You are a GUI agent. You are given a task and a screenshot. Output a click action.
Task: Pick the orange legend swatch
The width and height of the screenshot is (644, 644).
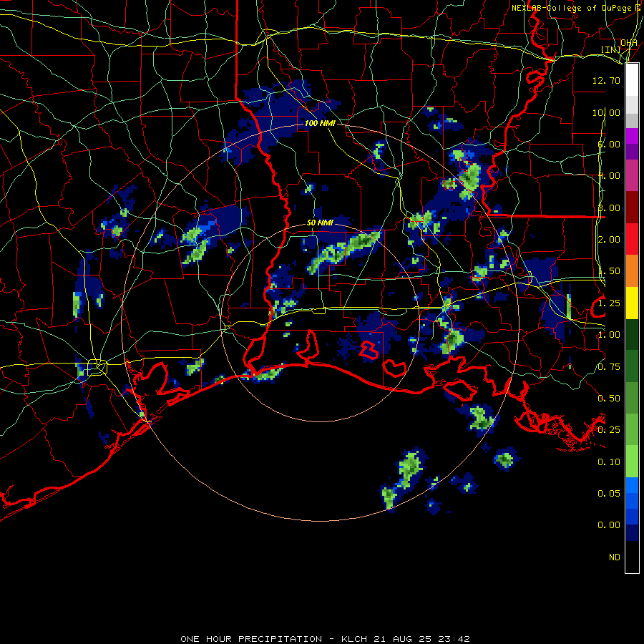(632, 271)
